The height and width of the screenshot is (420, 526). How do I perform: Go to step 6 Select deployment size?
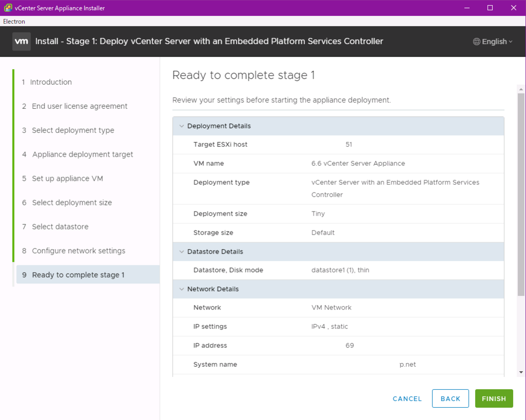(x=67, y=203)
